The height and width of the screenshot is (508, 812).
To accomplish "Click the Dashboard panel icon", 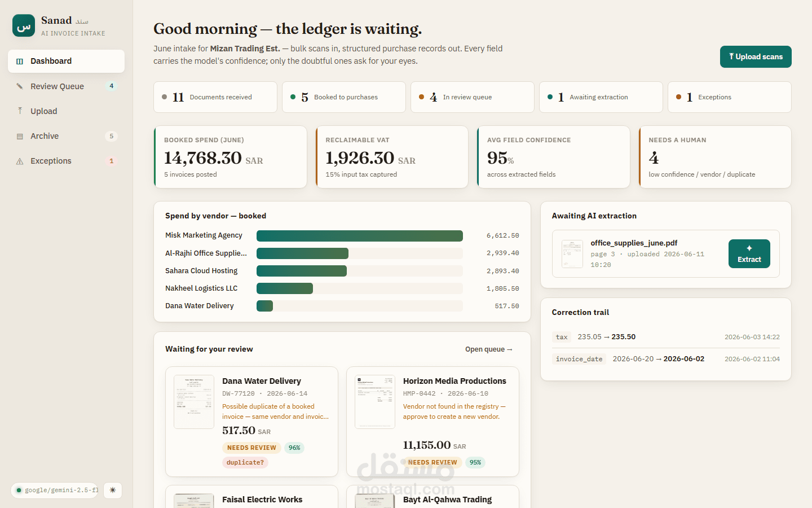I will click(20, 61).
